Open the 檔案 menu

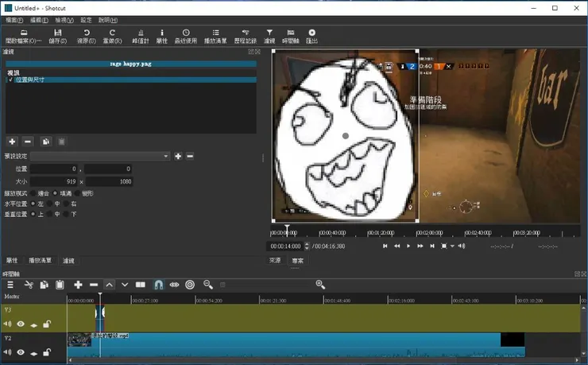point(14,20)
